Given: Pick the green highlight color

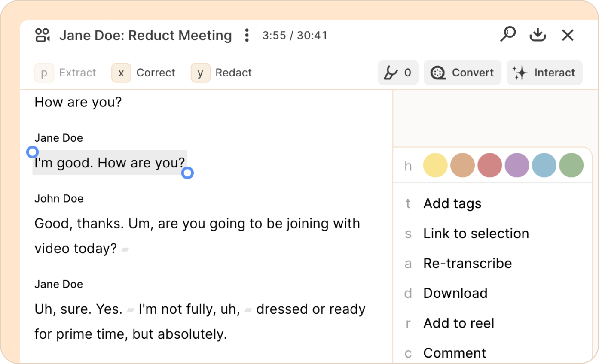Looking at the screenshot, I should [571, 165].
